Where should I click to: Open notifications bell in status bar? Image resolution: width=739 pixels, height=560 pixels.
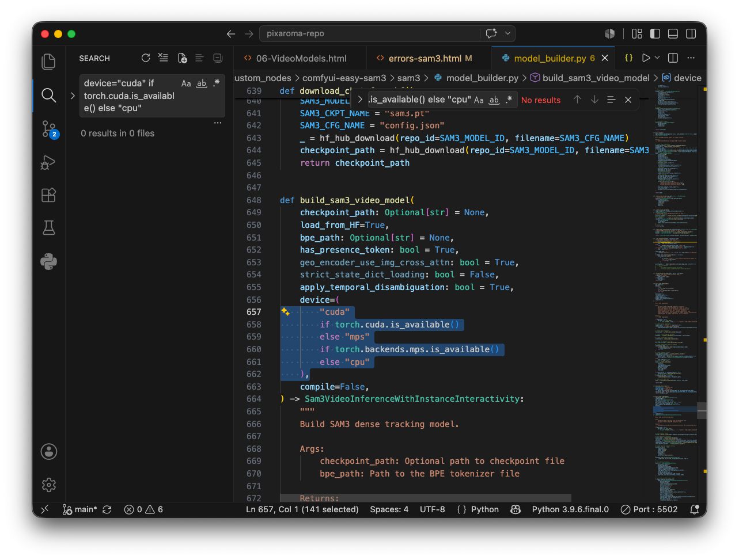(x=695, y=509)
